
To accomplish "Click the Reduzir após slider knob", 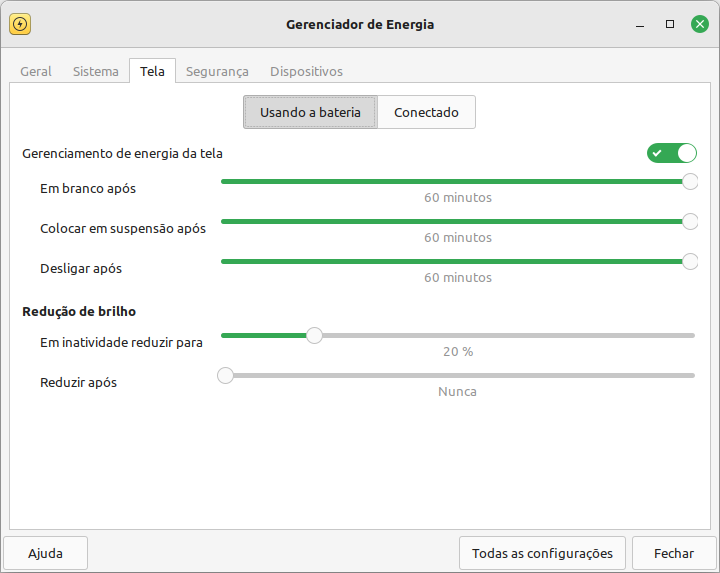I will pos(225,376).
